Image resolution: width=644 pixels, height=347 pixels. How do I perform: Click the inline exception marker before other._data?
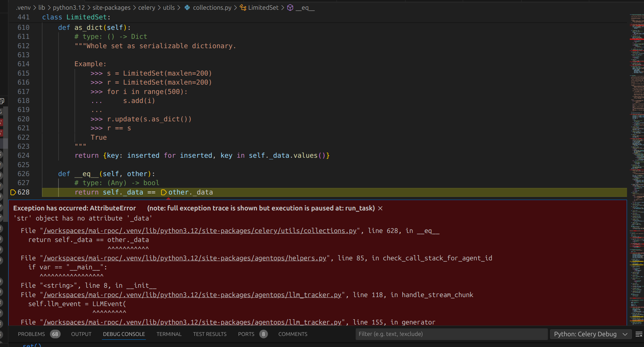tap(164, 192)
